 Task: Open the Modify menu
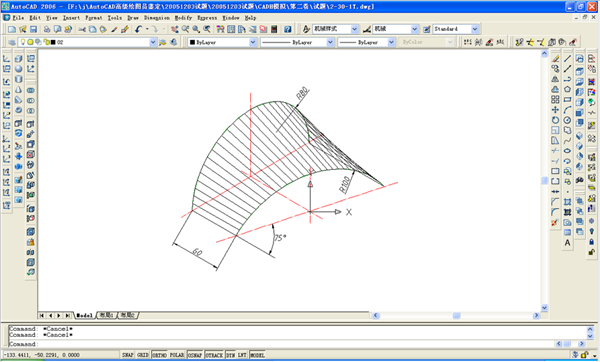183,18
